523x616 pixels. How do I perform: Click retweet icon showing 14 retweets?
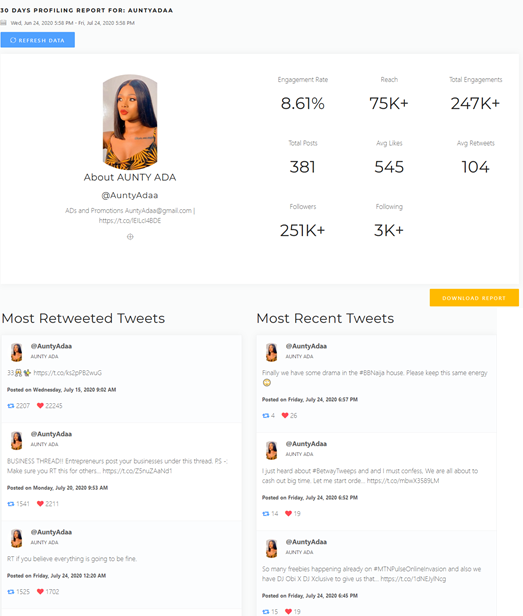coord(266,513)
